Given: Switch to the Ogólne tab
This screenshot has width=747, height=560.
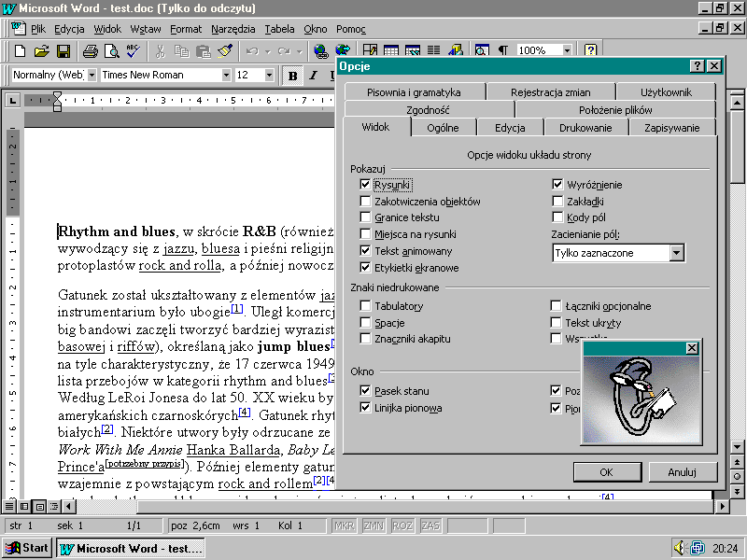Looking at the screenshot, I should [x=443, y=128].
